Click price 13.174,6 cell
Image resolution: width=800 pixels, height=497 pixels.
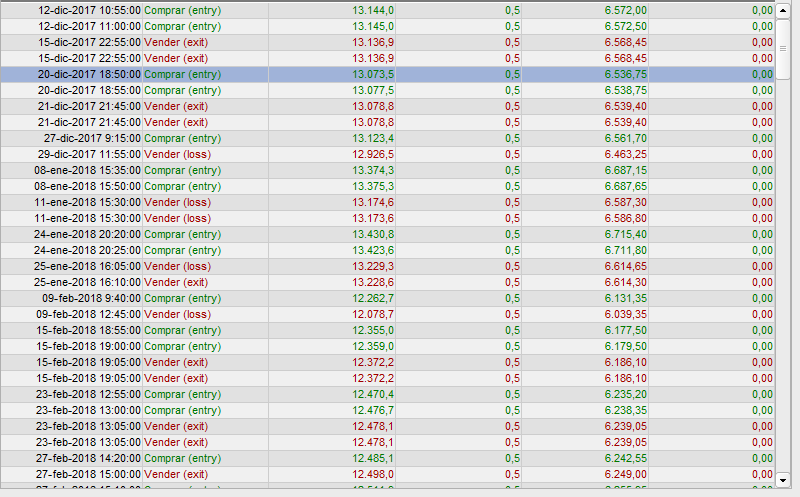[x=373, y=202]
